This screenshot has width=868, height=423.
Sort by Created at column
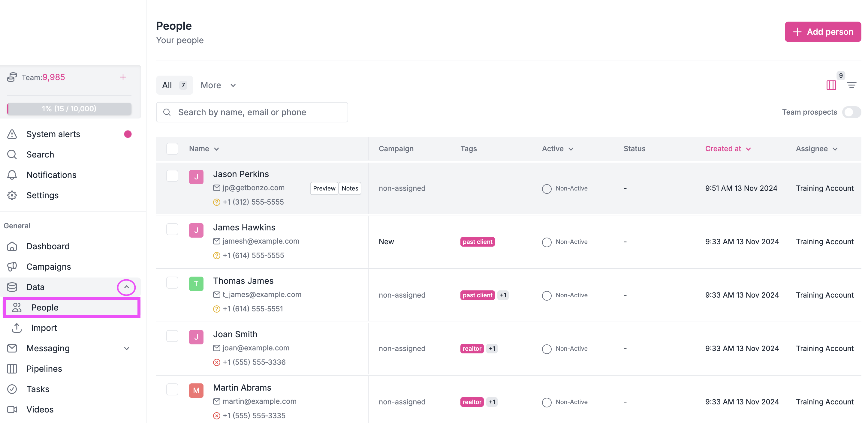[728, 149]
